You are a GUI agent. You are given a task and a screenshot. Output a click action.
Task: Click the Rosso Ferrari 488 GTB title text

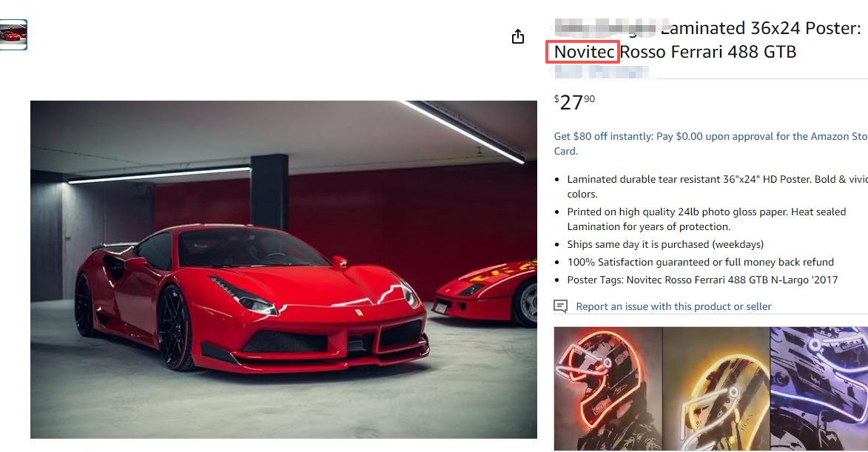(707, 52)
